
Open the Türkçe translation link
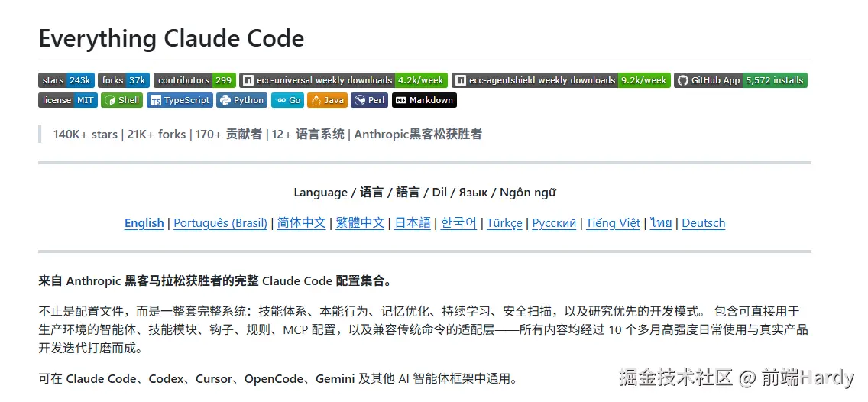(504, 223)
